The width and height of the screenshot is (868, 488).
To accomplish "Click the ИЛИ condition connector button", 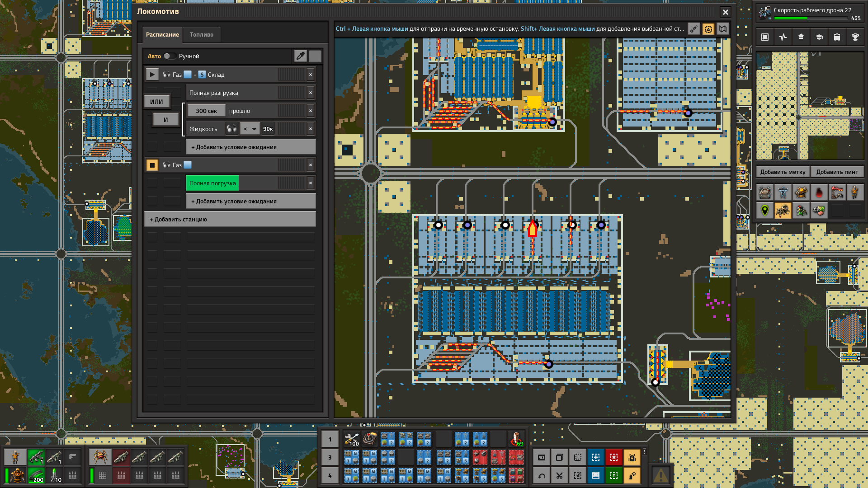I will pos(156,102).
